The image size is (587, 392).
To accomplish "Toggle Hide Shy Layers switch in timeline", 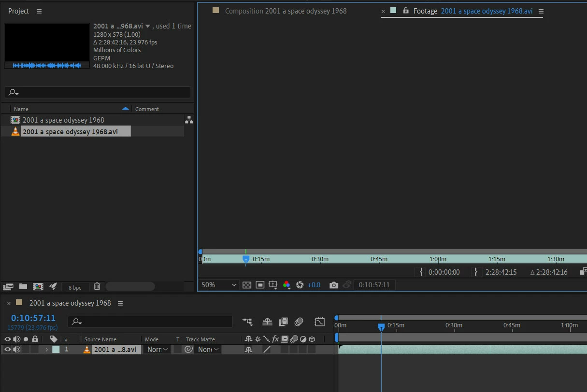I will click(267, 322).
